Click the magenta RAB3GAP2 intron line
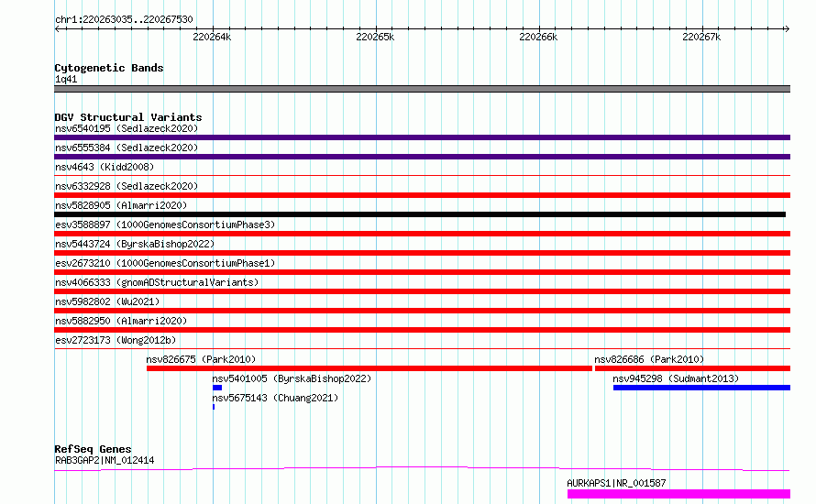The height and width of the screenshot is (504, 816). pos(422,468)
